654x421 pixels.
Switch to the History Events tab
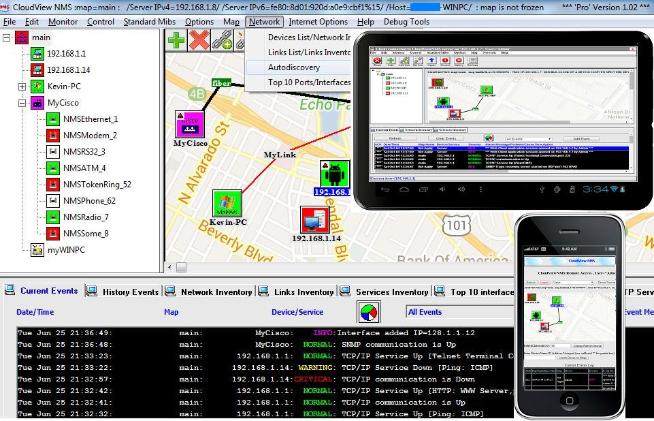click(123, 292)
